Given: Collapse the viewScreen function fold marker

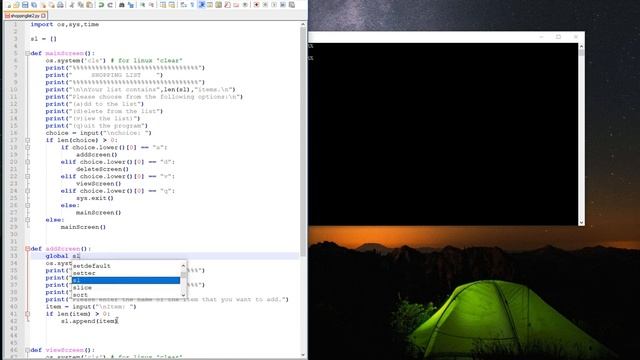Looking at the screenshot, I should click(x=27, y=350).
